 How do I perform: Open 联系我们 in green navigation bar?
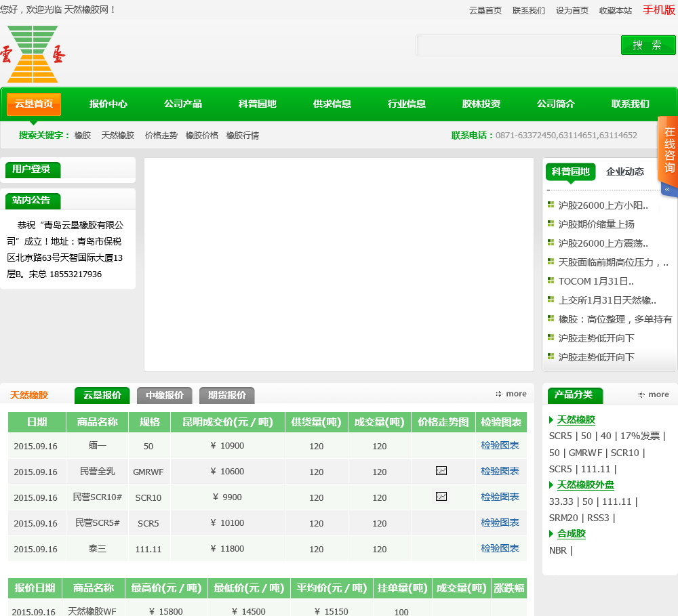[x=631, y=104]
